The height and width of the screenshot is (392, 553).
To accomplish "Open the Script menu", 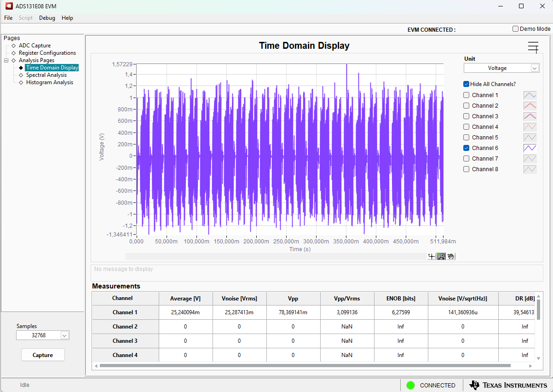I will coord(26,18).
